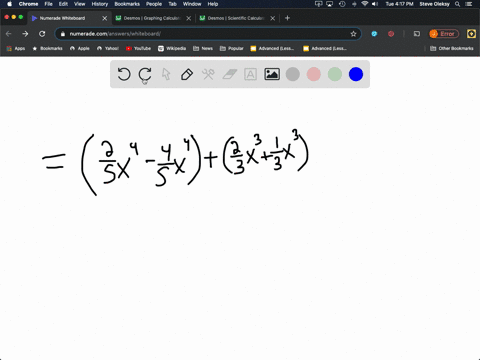
Task: Click the numerade.com address bar
Action: click(207, 34)
